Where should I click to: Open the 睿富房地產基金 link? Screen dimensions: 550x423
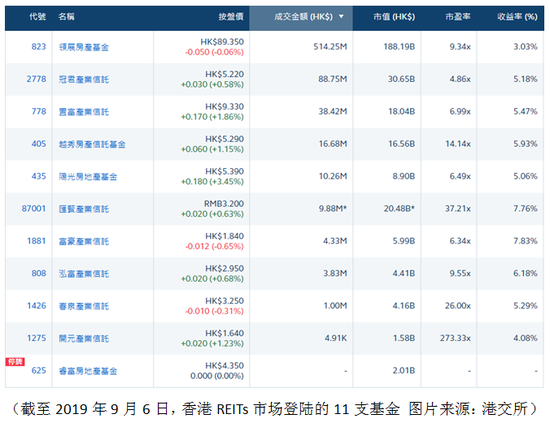[88, 371]
